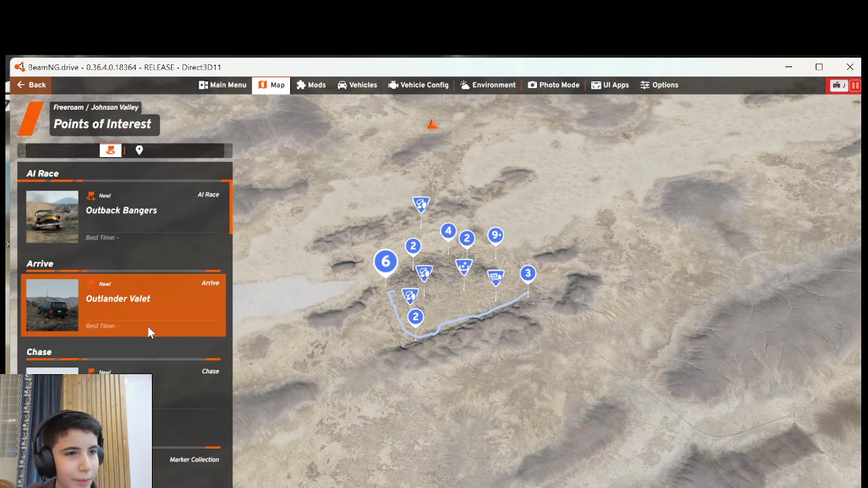
Task: Enter Photo Mode
Action: (553, 85)
